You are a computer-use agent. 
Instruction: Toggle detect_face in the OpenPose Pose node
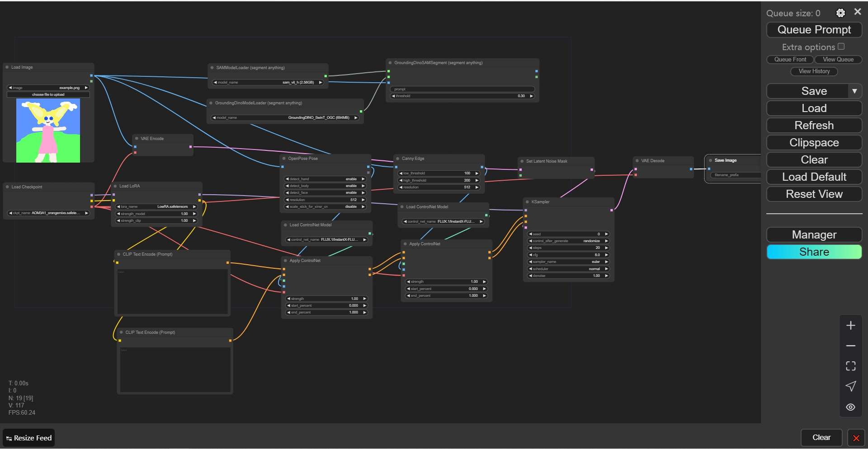coord(325,193)
